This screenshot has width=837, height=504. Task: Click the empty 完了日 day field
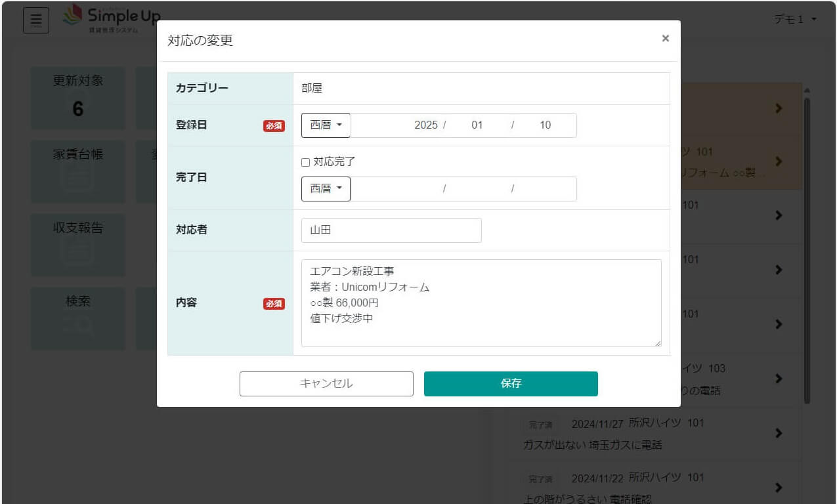tap(545, 189)
